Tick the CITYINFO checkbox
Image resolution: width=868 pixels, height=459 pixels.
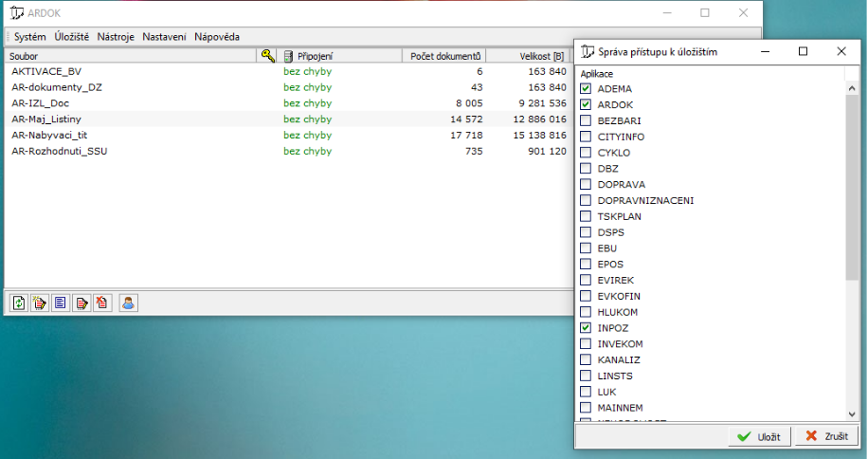pyautogui.click(x=586, y=137)
